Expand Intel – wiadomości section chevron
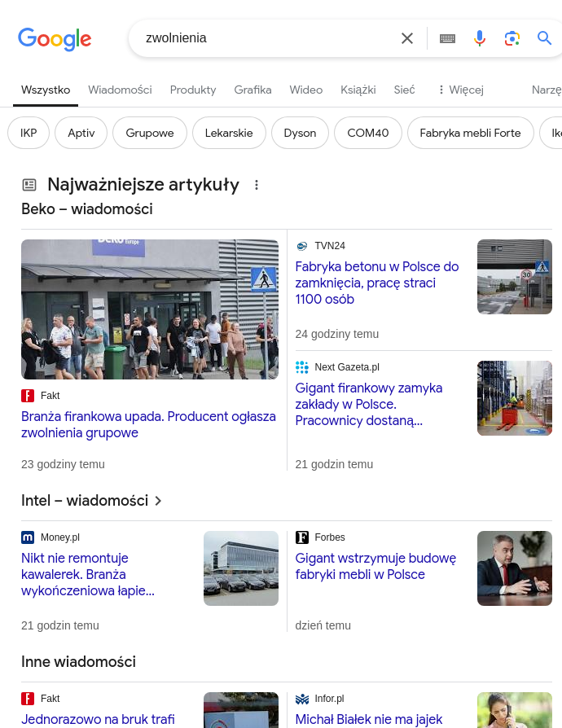Screen dimensions: 562x728 158,501
